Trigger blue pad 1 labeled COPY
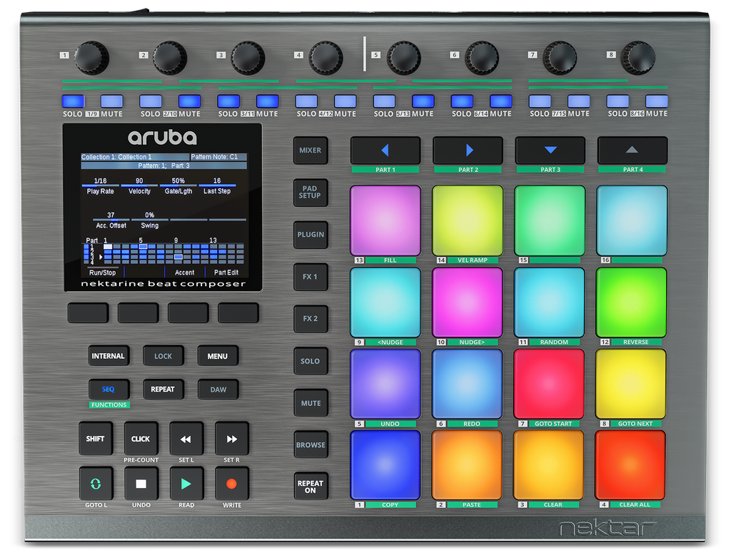 tap(385, 465)
